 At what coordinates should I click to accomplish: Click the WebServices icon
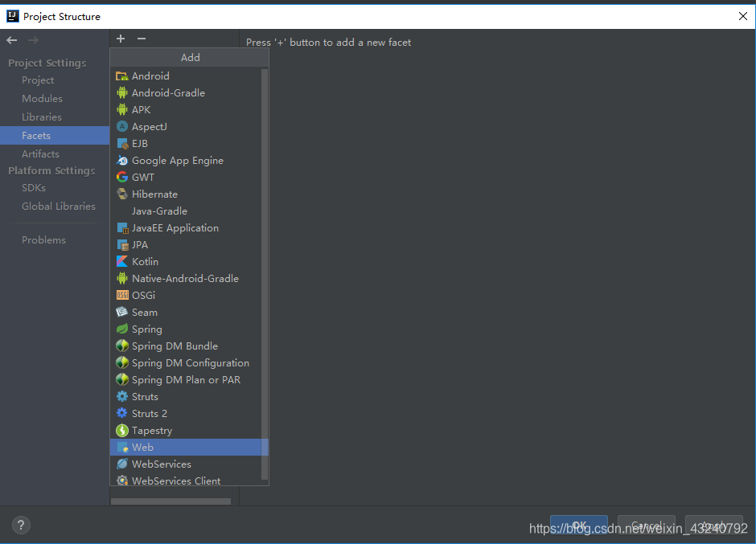point(122,464)
